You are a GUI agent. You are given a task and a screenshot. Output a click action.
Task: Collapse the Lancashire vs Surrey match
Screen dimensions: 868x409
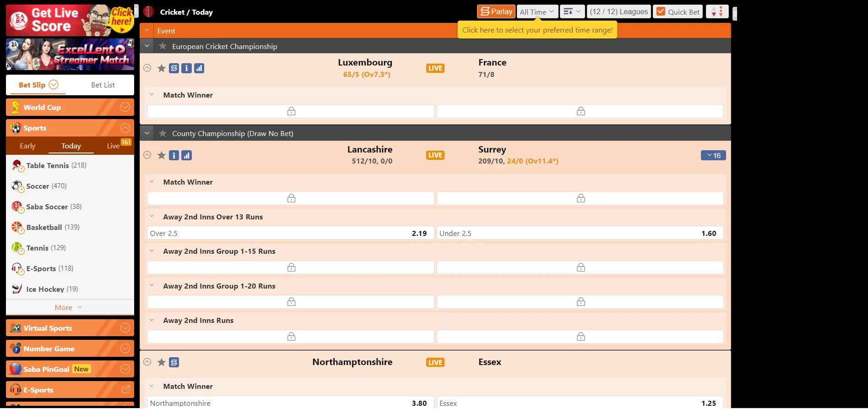[147, 155]
